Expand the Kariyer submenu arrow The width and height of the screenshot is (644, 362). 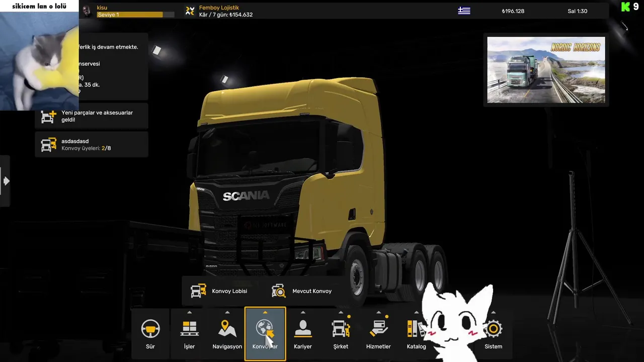pos(303,312)
